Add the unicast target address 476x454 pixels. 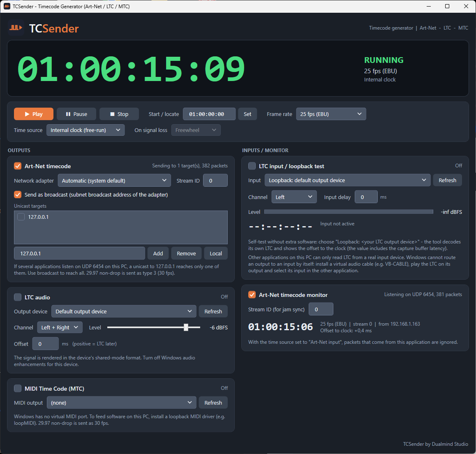click(x=158, y=253)
